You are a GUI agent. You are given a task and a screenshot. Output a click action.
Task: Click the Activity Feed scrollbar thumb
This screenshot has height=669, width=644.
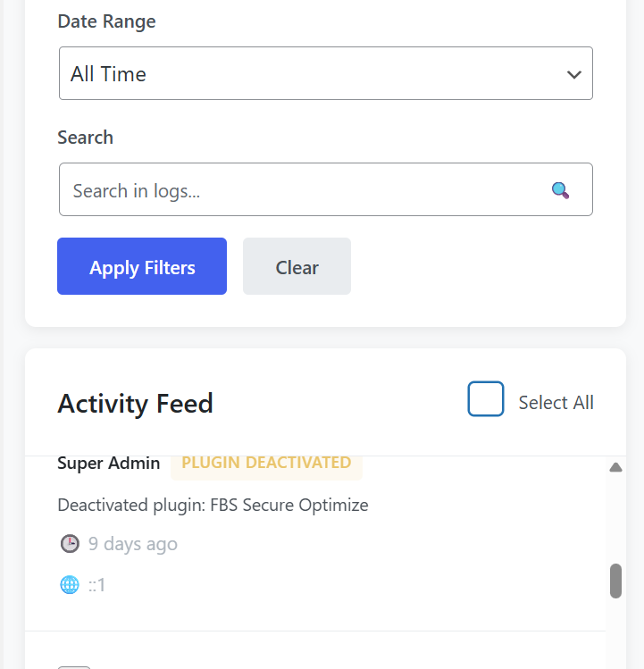[615, 581]
